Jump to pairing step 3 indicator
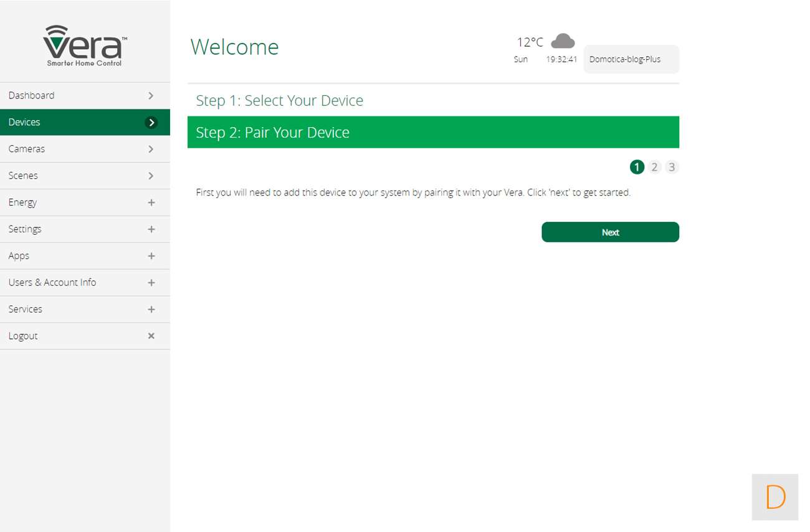 (671, 167)
